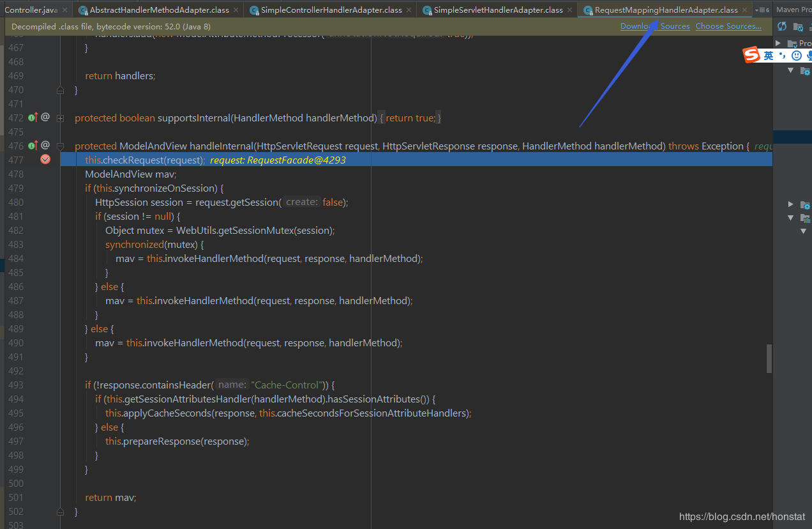
Task: Collapse the library-icon node in Maven panel
Action: [x=791, y=218]
